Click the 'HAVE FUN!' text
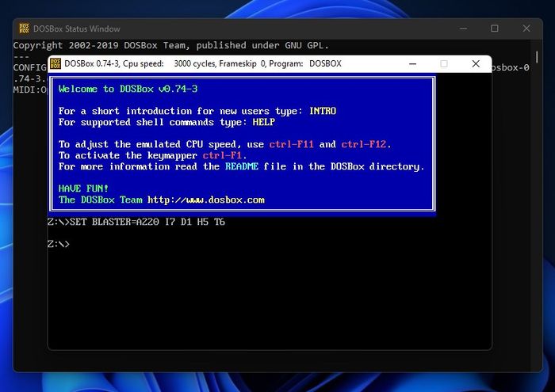 pos(83,188)
